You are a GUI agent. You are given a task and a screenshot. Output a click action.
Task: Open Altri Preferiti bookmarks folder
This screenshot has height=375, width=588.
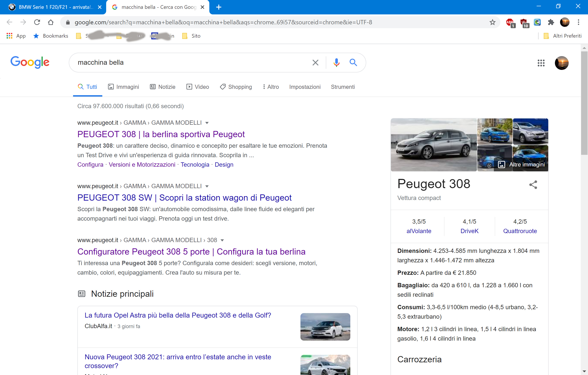tap(563, 36)
